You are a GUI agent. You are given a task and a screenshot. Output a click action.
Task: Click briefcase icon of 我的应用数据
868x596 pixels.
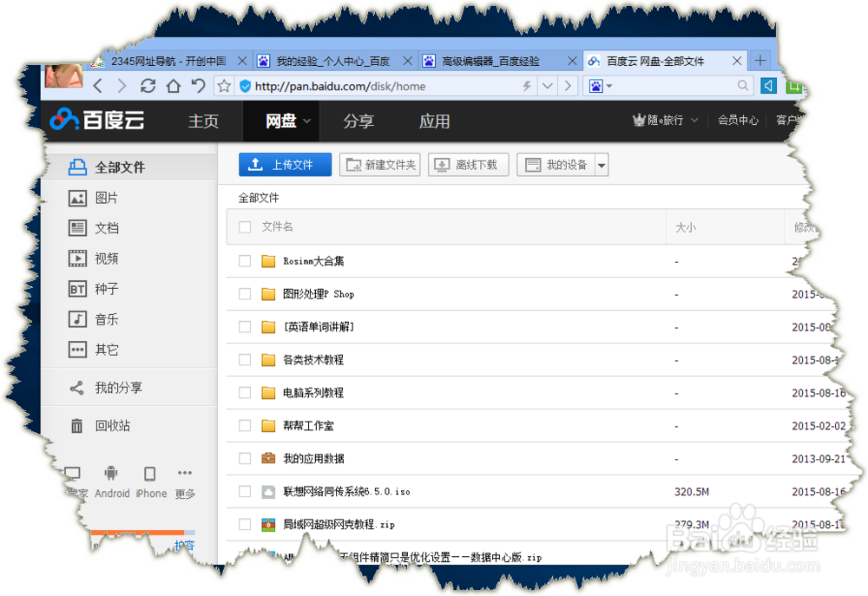pos(268,458)
